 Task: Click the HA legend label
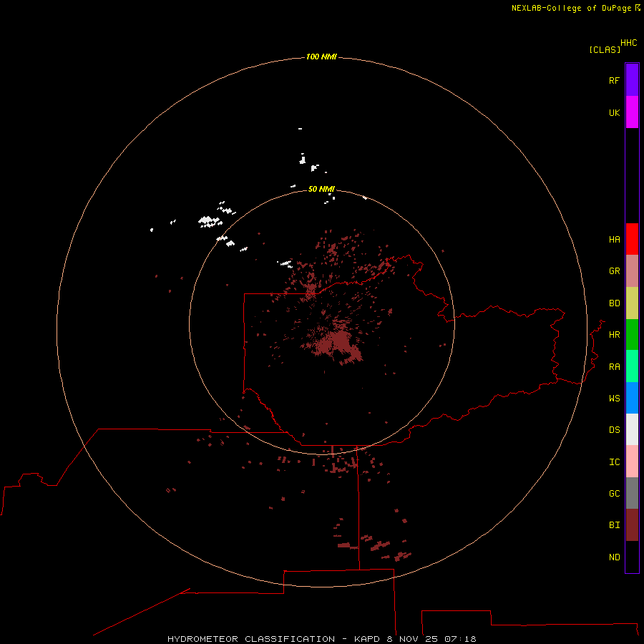(614, 239)
